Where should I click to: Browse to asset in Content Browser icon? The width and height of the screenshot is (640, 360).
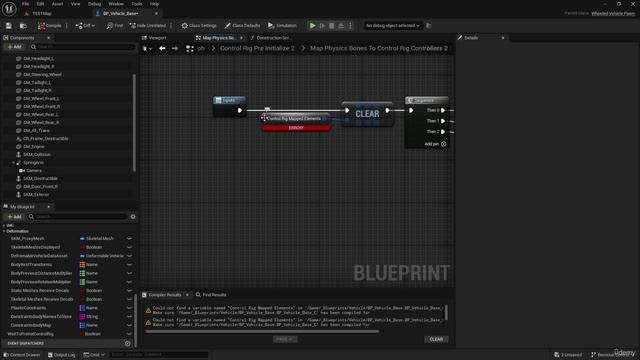(x=23, y=26)
